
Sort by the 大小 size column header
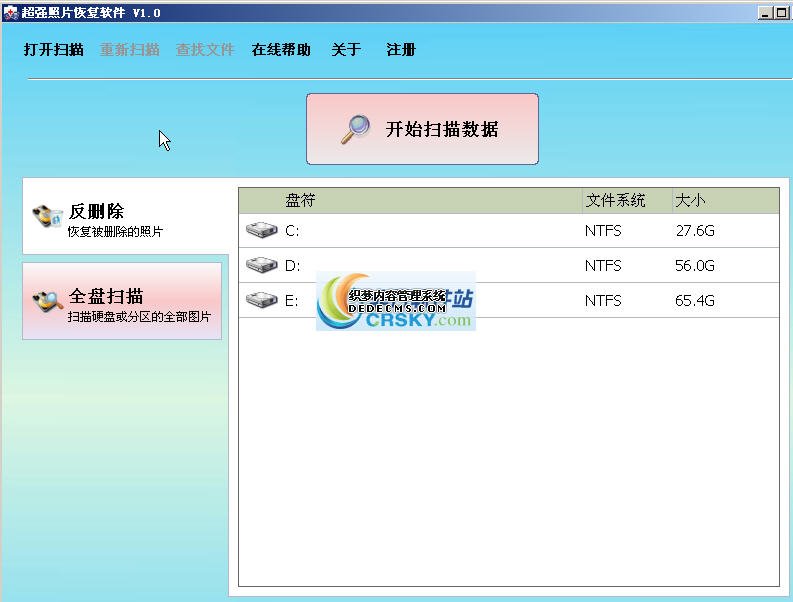pyautogui.click(x=690, y=201)
